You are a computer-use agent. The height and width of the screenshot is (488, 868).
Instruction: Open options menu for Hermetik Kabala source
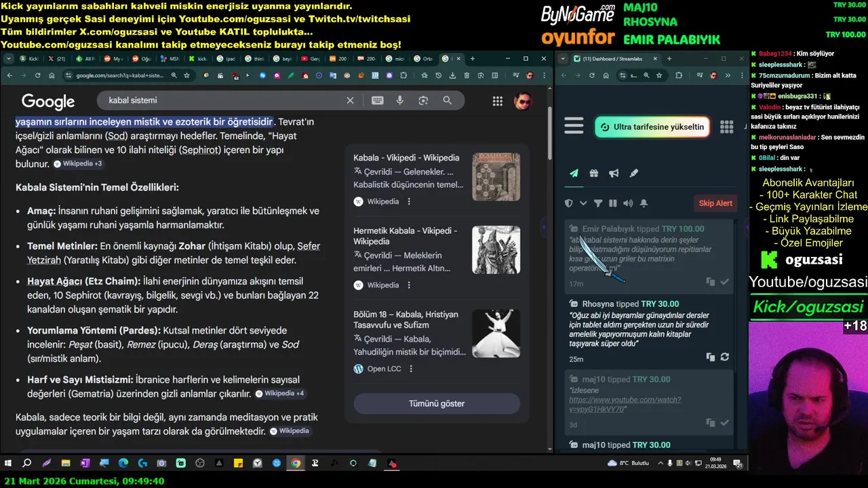408,285
